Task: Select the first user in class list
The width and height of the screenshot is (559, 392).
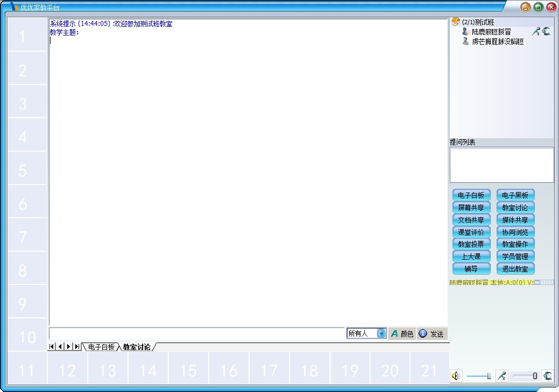Action: pos(491,32)
